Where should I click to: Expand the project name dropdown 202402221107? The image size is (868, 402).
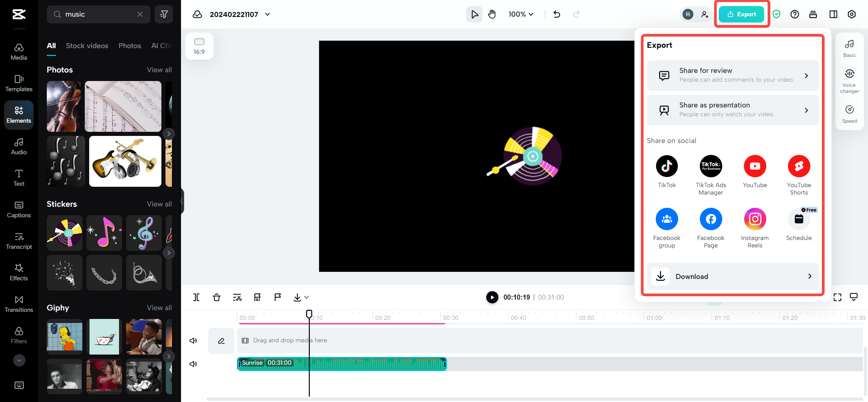coord(268,14)
